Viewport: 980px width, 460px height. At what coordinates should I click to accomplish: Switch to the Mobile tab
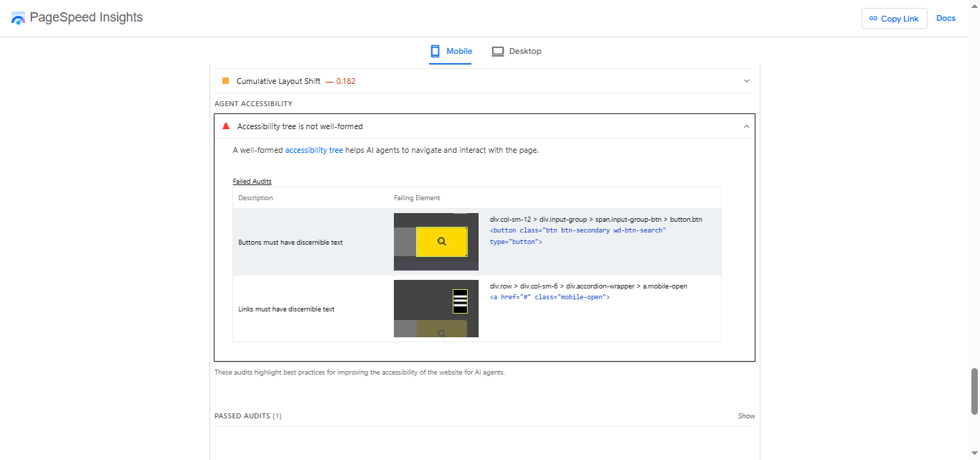click(x=451, y=51)
